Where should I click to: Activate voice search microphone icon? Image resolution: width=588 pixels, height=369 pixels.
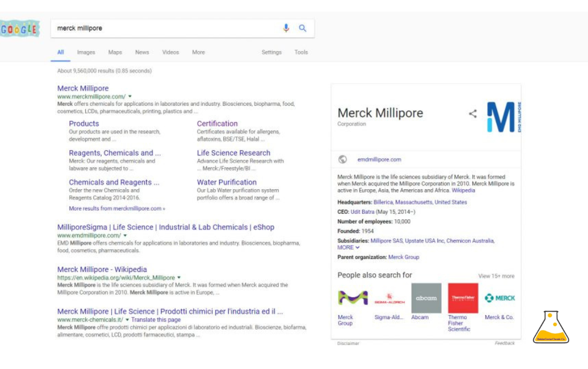(x=286, y=28)
